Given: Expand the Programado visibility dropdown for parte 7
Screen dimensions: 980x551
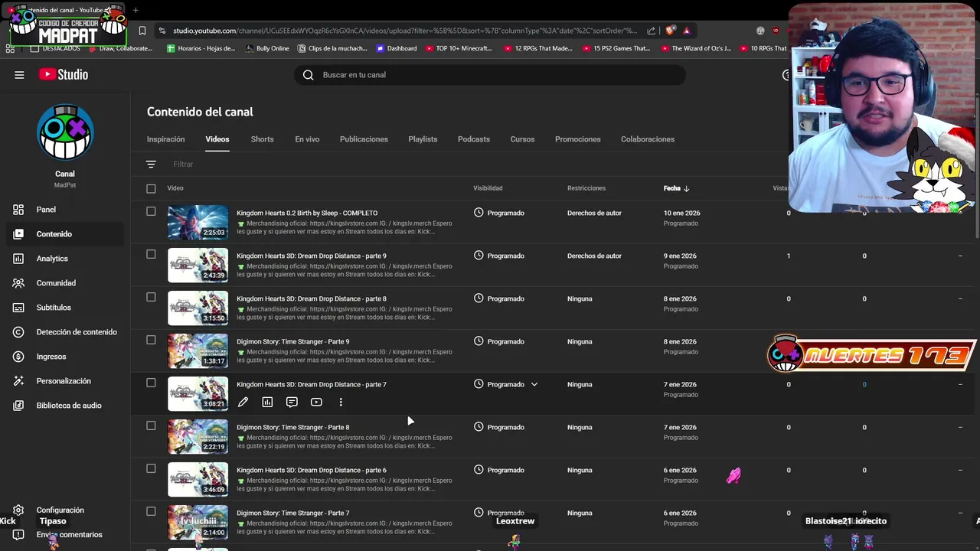Looking at the screenshot, I should pos(534,384).
